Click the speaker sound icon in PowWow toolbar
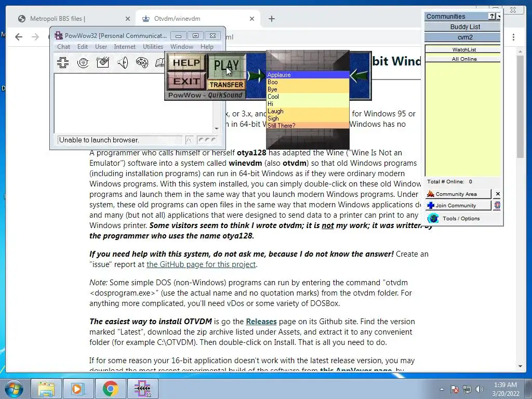Viewport: 532px width, 399px height. point(123,62)
